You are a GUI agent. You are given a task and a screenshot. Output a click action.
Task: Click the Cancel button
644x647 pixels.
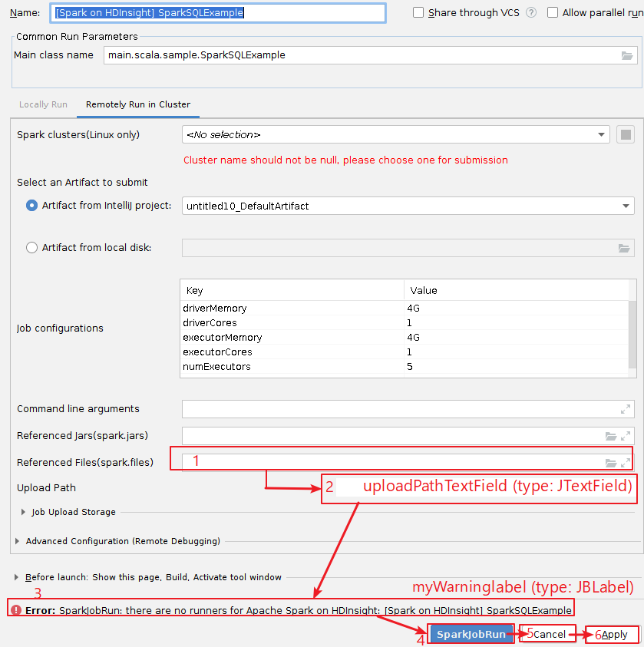(x=548, y=634)
